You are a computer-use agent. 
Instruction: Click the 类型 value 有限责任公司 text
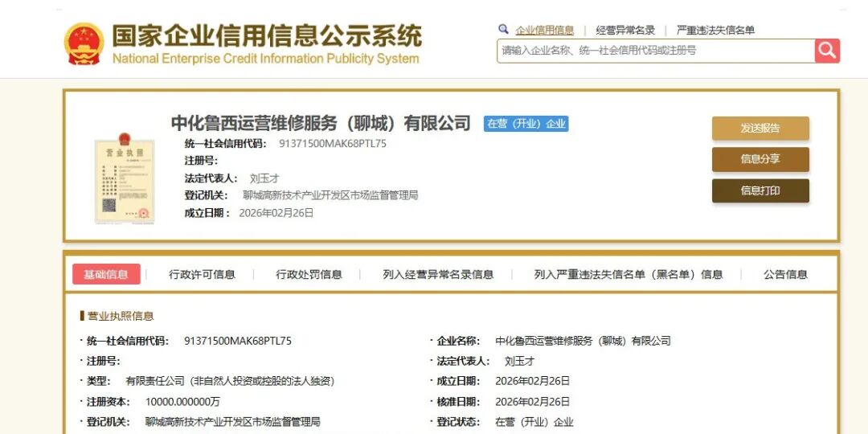[230, 382]
